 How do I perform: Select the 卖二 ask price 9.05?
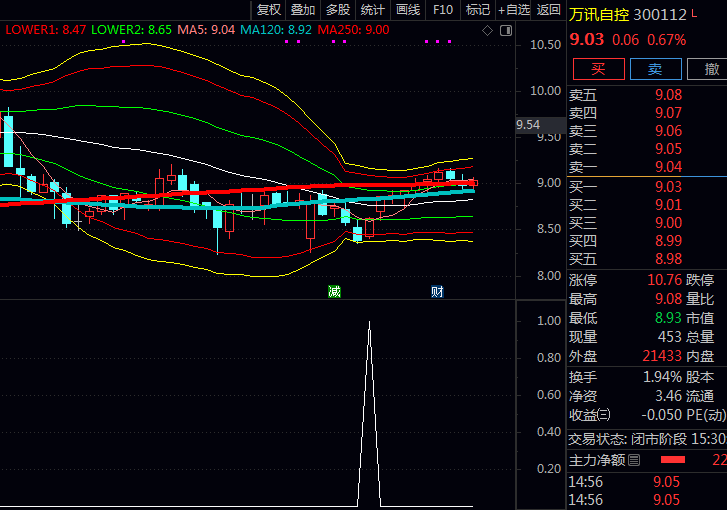click(x=668, y=149)
